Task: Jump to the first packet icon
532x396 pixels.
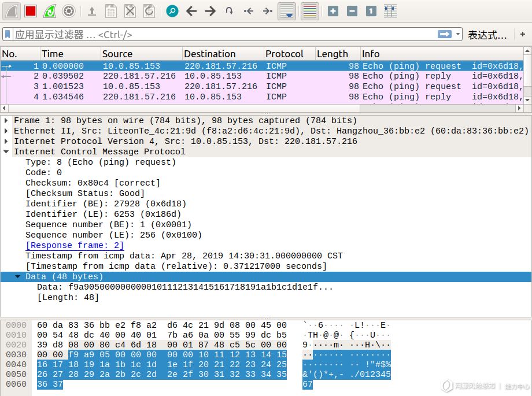Action: click(249, 11)
